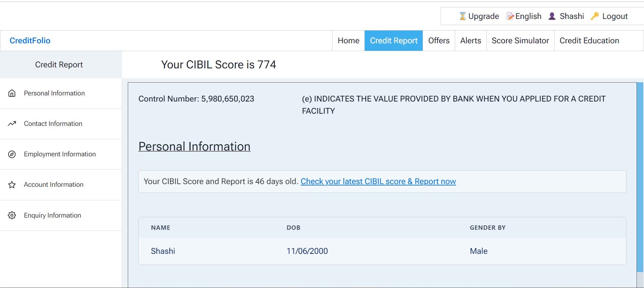This screenshot has width=644, height=288.
Task: Click Check your latest CIBIL score link
Action: pyautogui.click(x=378, y=181)
